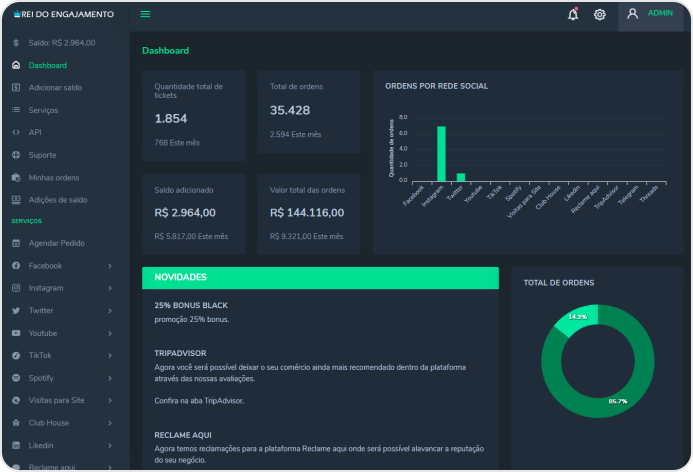693x472 pixels.
Task: Click the Suporte globe icon
Action: (x=16, y=155)
